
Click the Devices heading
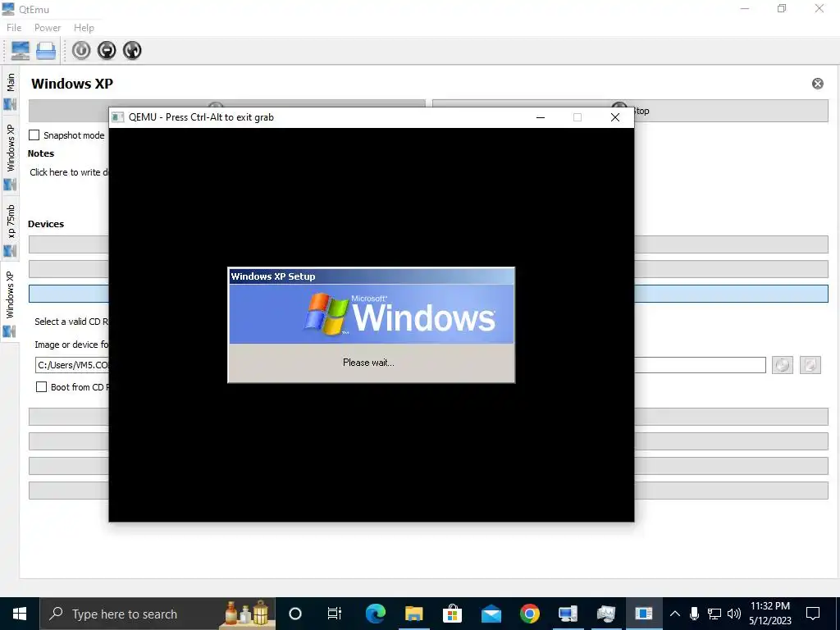[x=46, y=224]
